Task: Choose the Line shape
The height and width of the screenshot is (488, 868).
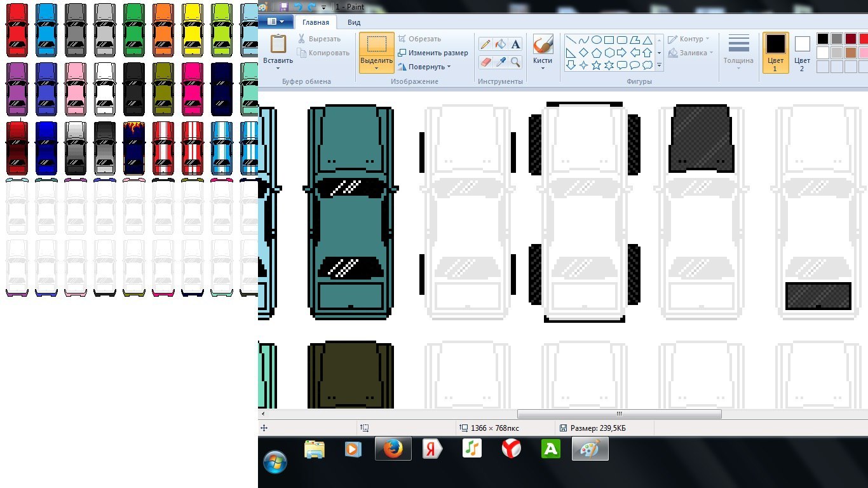Action: [571, 39]
